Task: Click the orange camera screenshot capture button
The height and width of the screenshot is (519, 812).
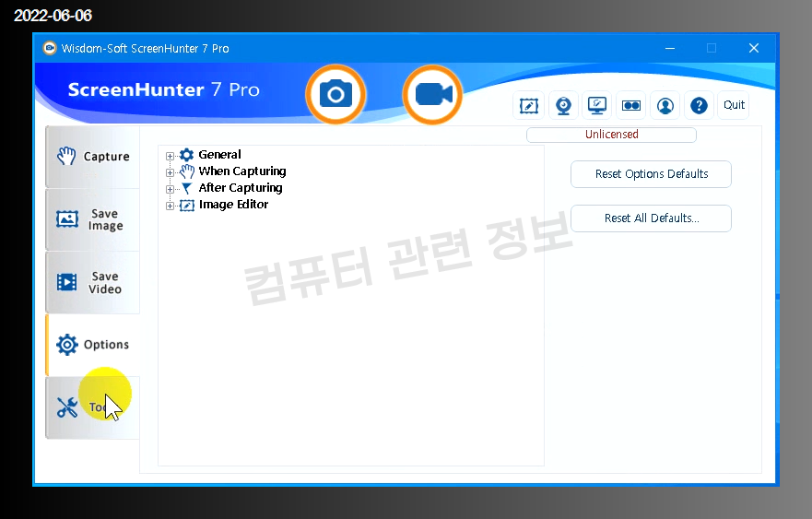Action: (335, 95)
